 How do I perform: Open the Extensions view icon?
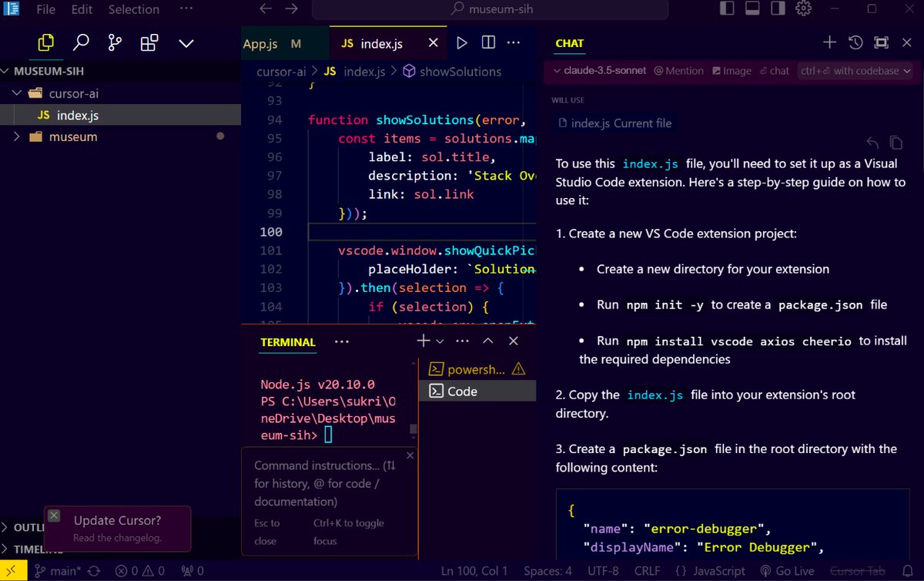coord(148,44)
